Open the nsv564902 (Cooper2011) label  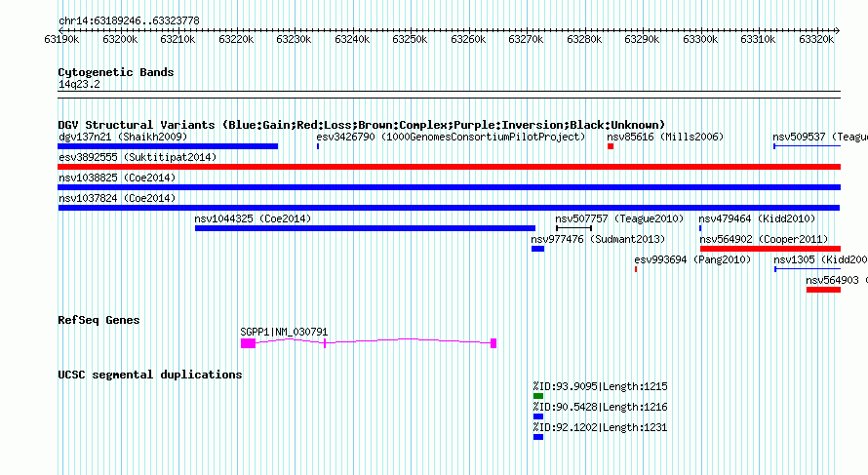(764, 239)
